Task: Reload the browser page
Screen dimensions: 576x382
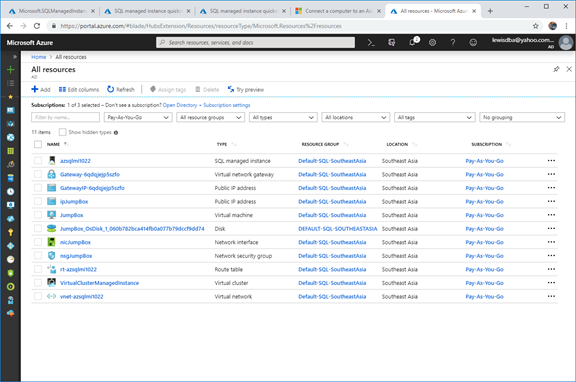Action: coord(37,26)
